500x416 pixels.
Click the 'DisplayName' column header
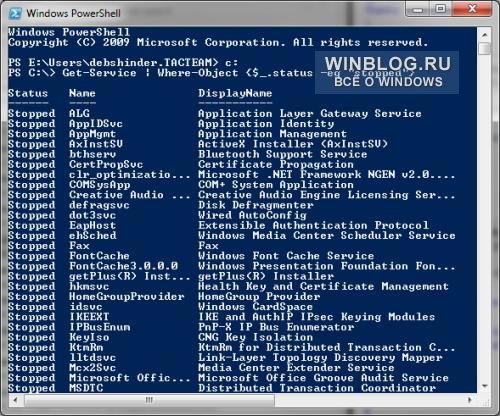click(235, 93)
